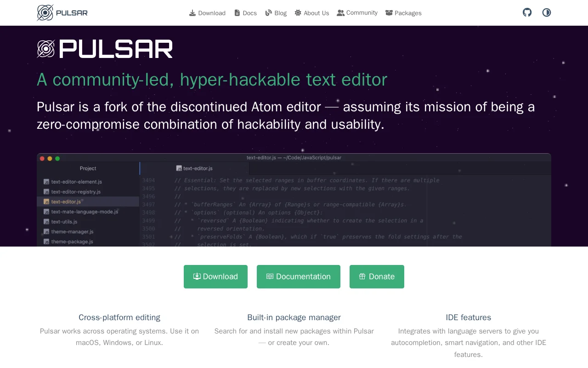Image resolution: width=588 pixels, height=368 pixels.
Task: Click the 'A community-led, hyper-hackable text editor' tagline
Action: 212,80
